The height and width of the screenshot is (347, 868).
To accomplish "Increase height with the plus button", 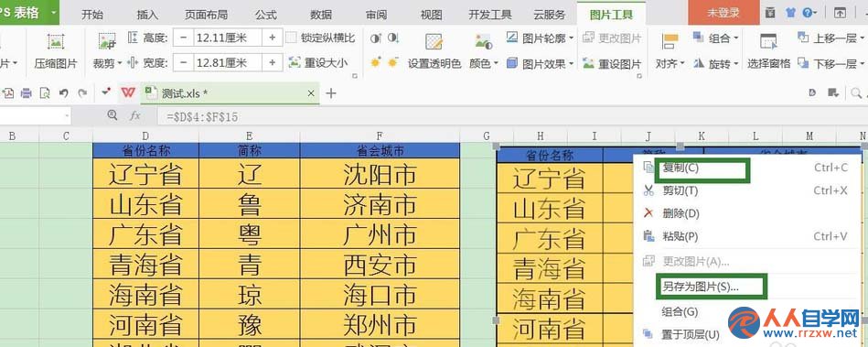I will pos(273,38).
